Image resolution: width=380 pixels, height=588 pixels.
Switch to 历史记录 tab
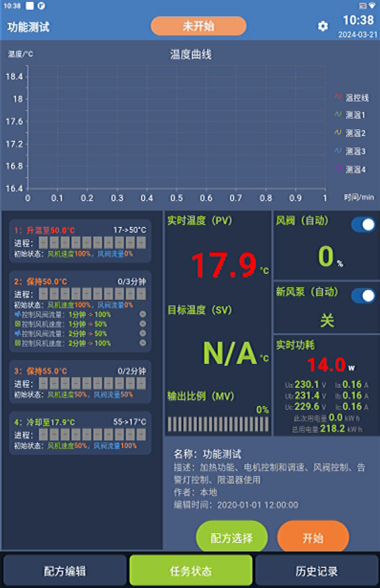(317, 571)
